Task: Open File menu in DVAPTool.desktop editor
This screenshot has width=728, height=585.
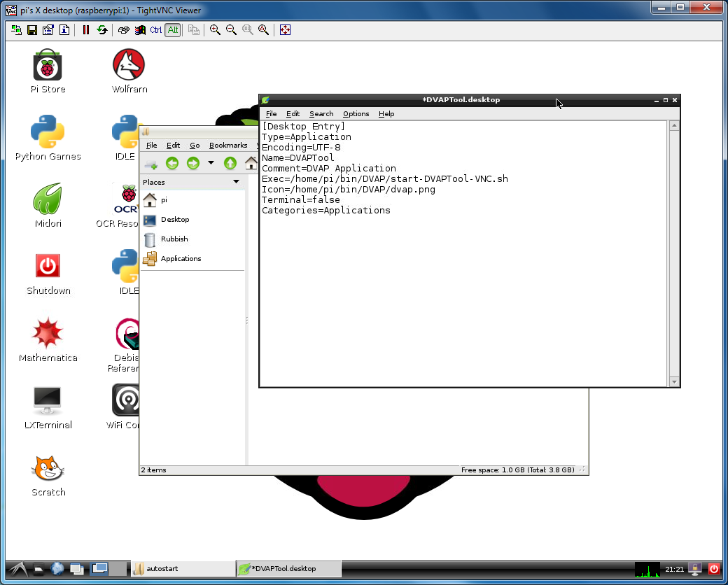Action: coord(271,114)
